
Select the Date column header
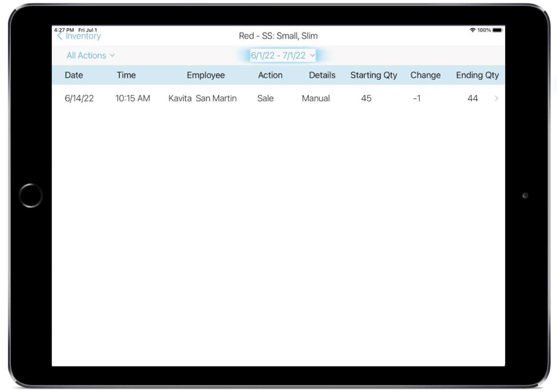tap(74, 75)
